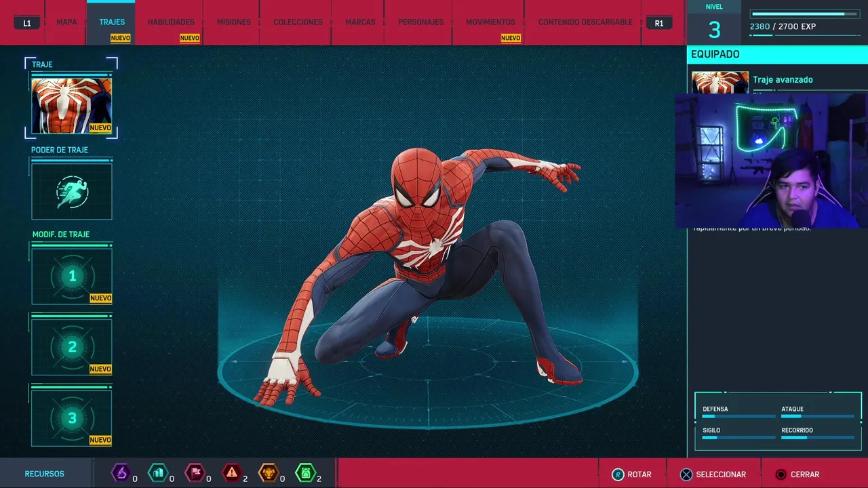Click the purple resource token icon
Screen dimensions: 868x488
pos(121,472)
